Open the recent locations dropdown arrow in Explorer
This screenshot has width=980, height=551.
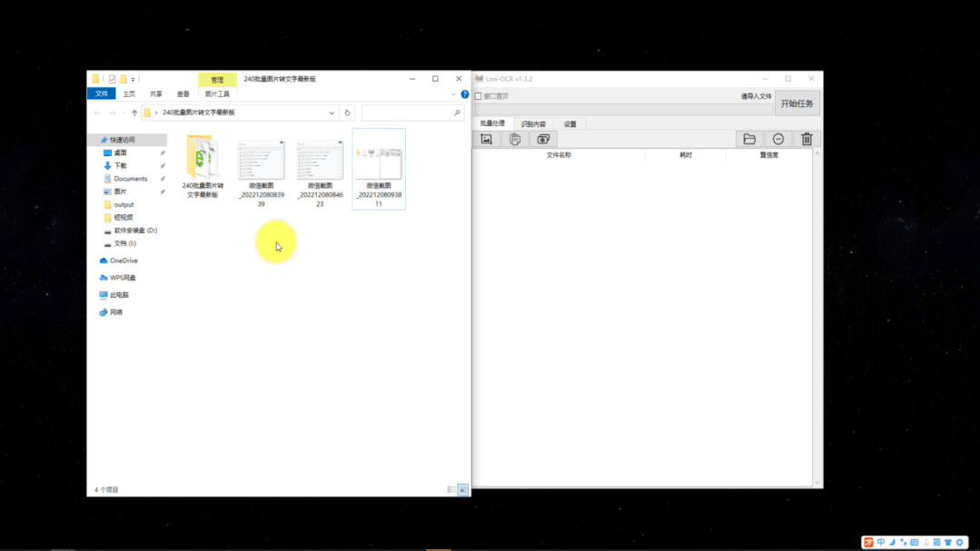coord(124,113)
